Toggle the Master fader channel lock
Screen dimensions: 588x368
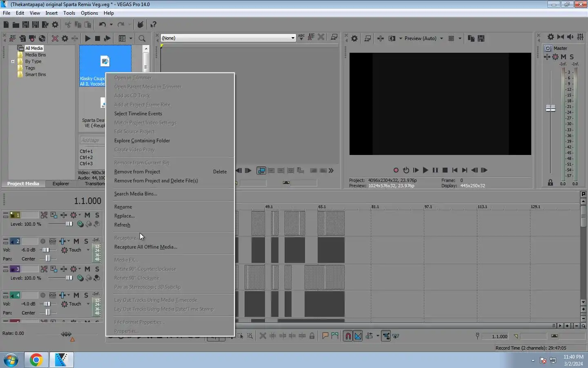coord(550,183)
